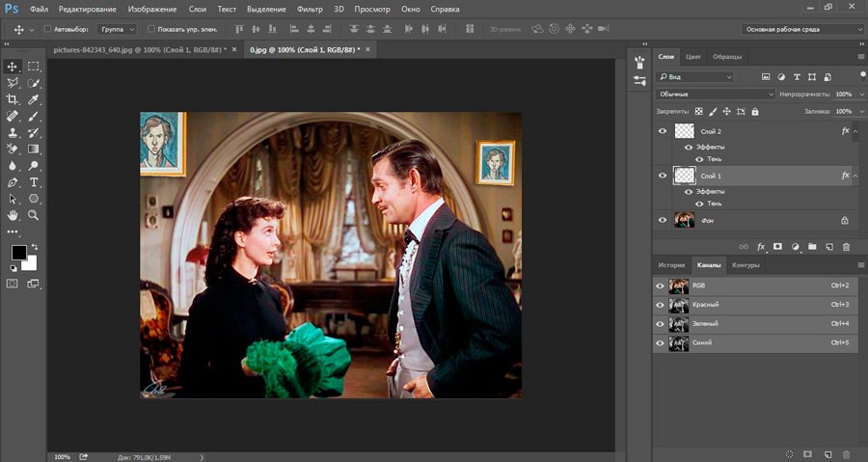Expand the Основная рабочая среда workspace dropdown
868x462 pixels.
point(804,30)
